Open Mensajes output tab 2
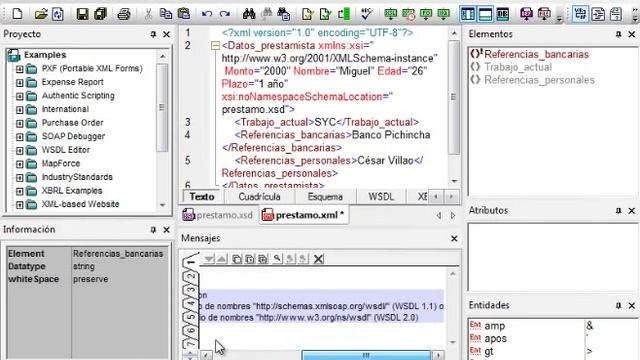This screenshot has height=360, width=640. (191, 277)
